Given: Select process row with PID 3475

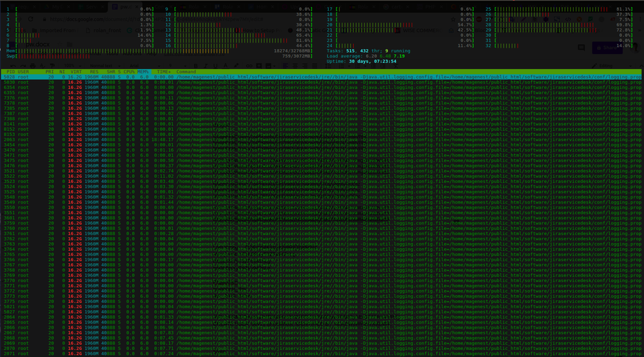Looking at the screenshot, I should tap(321, 160).
